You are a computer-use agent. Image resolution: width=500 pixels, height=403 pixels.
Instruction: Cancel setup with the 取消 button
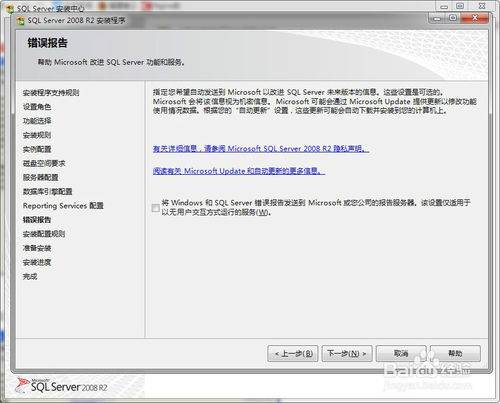[401, 353]
